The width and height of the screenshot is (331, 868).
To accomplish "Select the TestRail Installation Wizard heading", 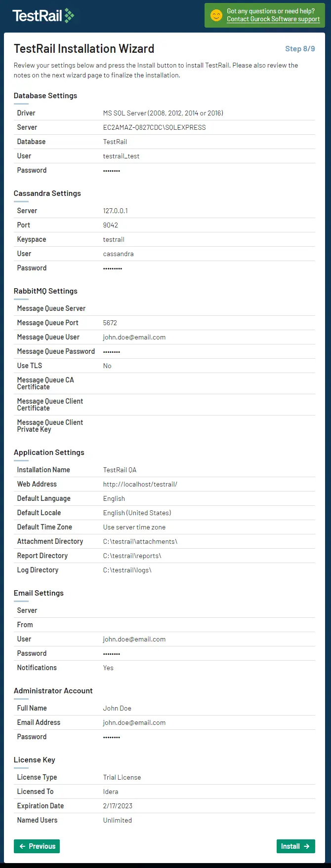I will click(84, 49).
